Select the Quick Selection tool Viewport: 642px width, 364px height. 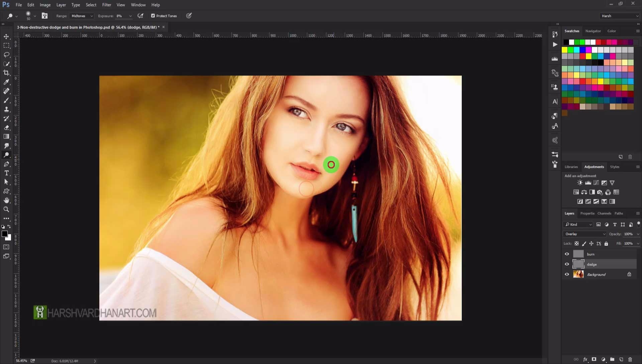click(6, 63)
